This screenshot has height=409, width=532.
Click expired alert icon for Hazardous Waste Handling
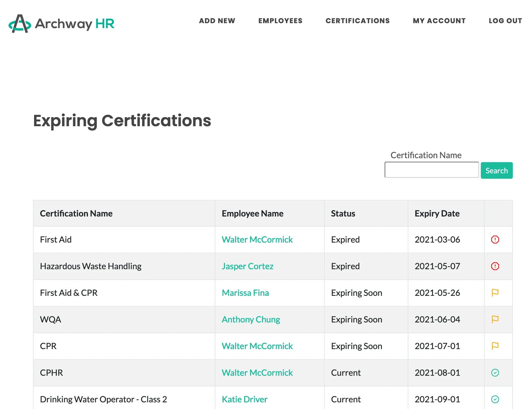495,266
